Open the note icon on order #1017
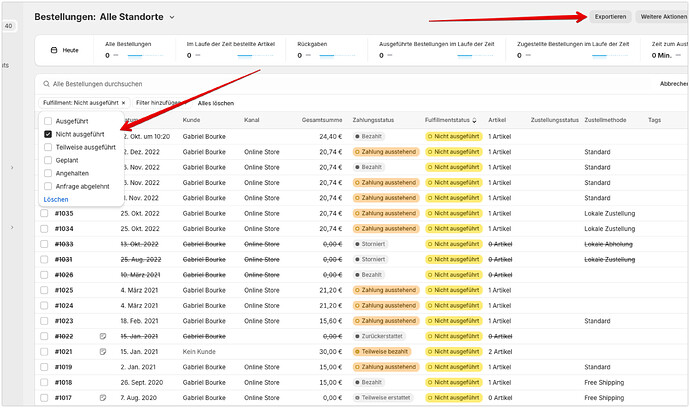 click(103, 398)
